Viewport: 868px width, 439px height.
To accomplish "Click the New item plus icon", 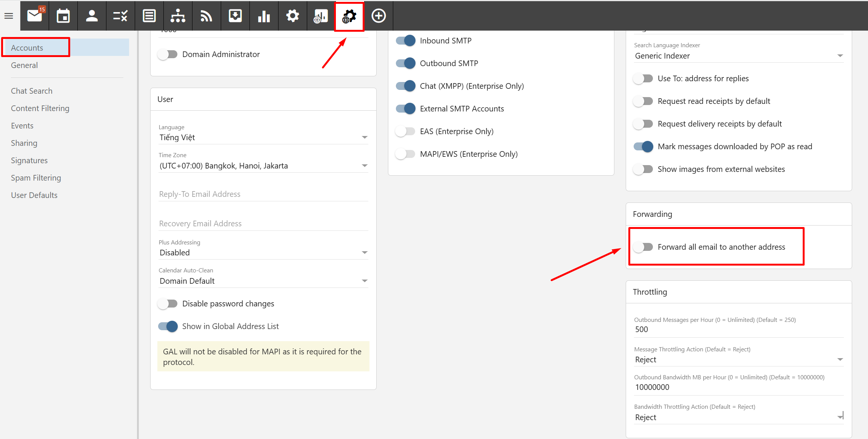I will click(x=379, y=16).
